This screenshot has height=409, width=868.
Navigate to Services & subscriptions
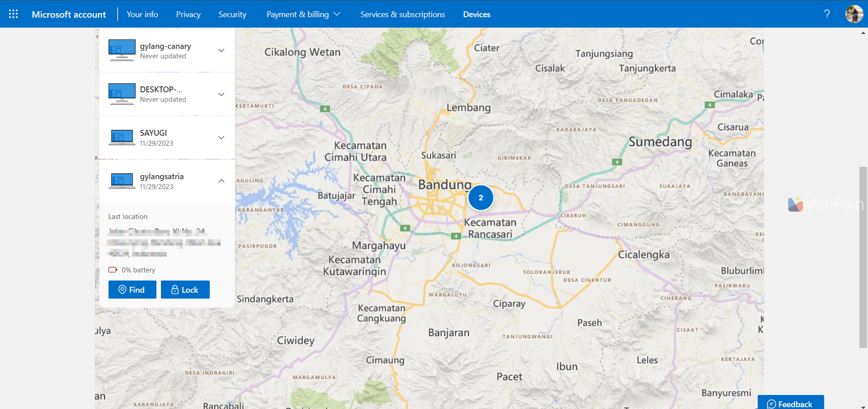[x=402, y=14]
